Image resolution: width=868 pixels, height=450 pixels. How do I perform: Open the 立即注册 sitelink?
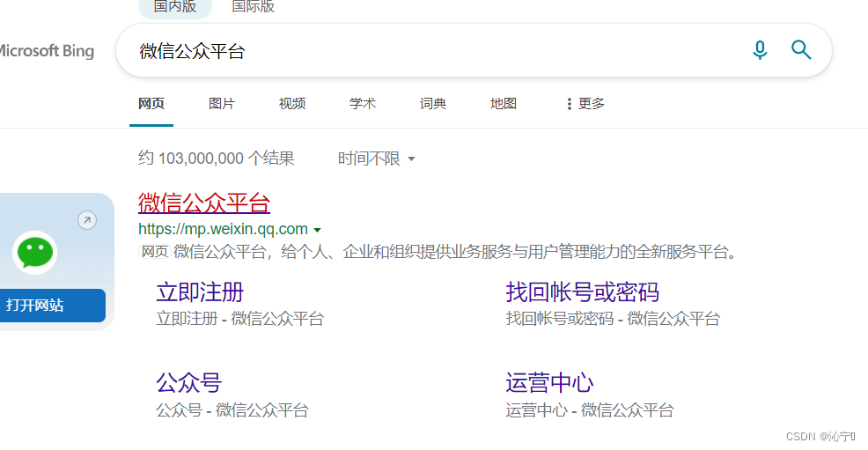pos(200,292)
